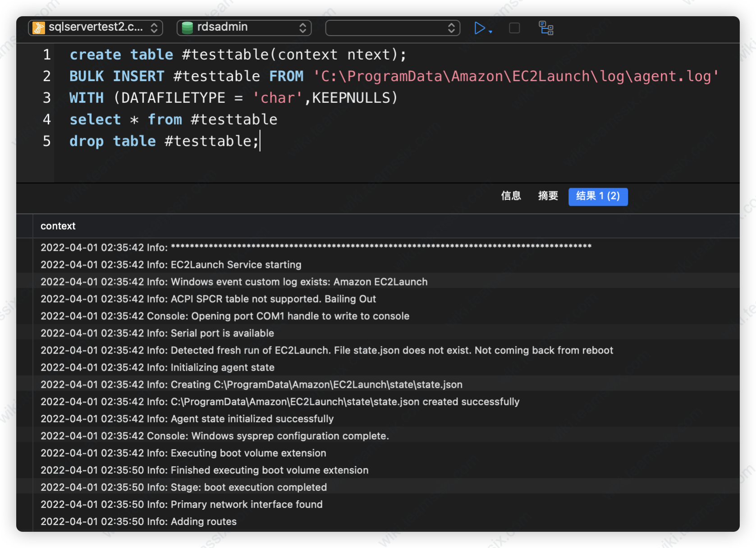Click the explain query plan icon
The image size is (756, 548).
click(x=546, y=28)
